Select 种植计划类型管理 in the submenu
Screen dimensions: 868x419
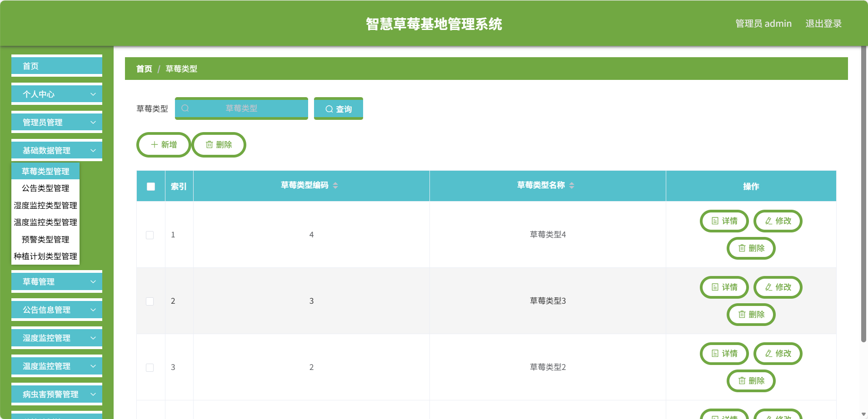[x=45, y=256]
